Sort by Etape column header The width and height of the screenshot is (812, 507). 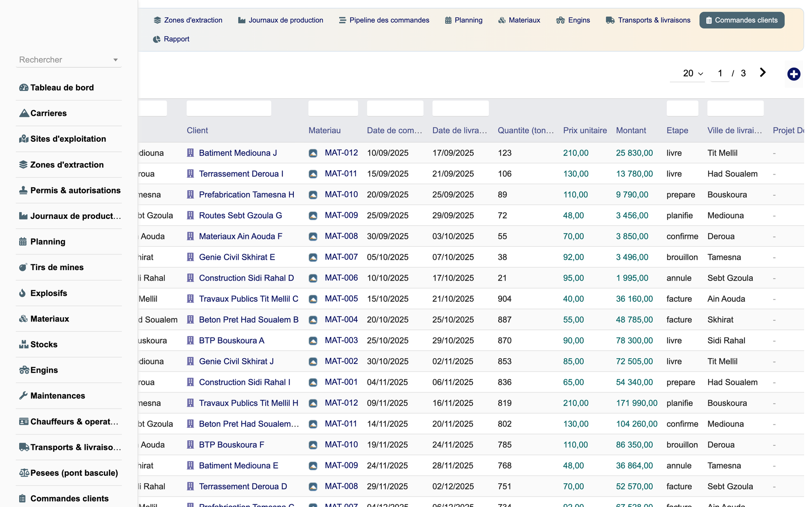[x=678, y=131]
